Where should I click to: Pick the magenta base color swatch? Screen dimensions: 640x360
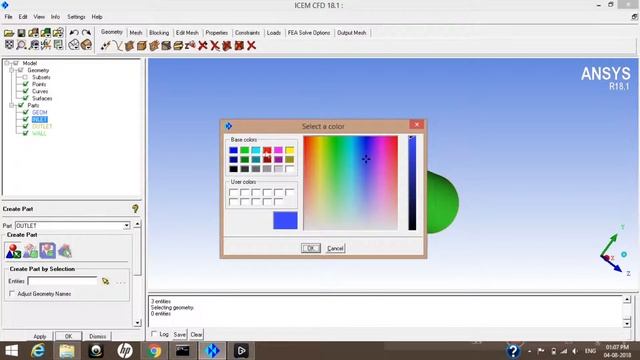pos(278,150)
